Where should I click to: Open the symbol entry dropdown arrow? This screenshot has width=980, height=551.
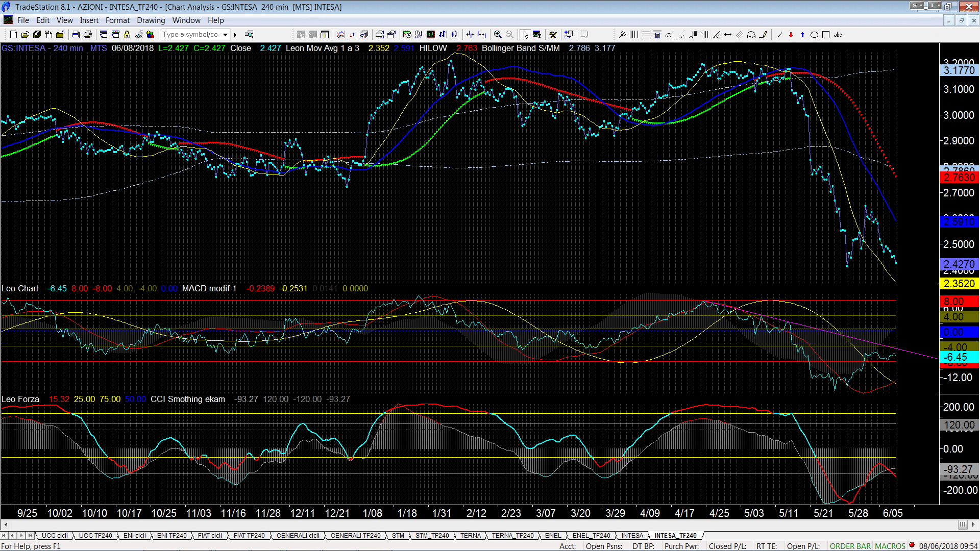225,35
